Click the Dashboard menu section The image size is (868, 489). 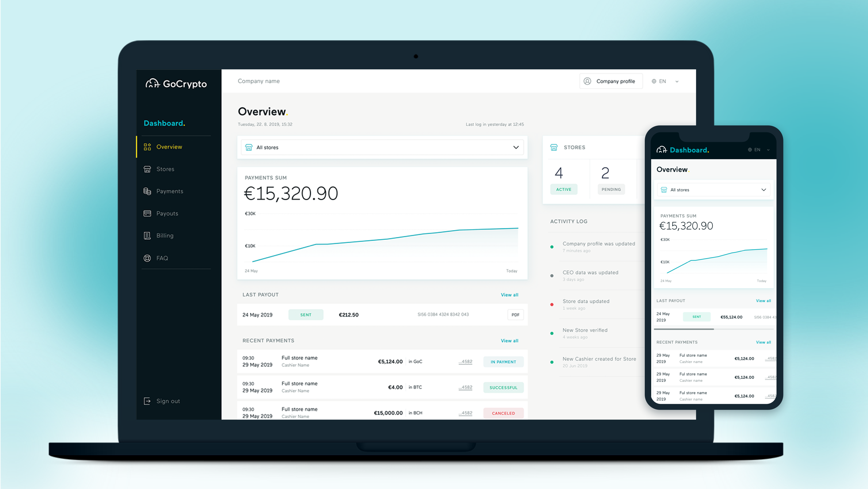click(163, 124)
